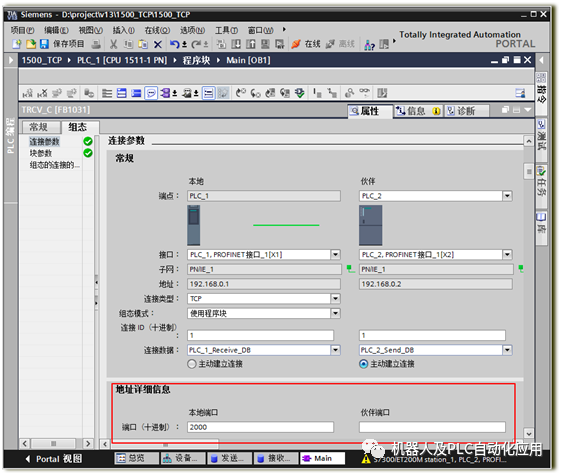Click the save project floppy icon

click(44, 44)
